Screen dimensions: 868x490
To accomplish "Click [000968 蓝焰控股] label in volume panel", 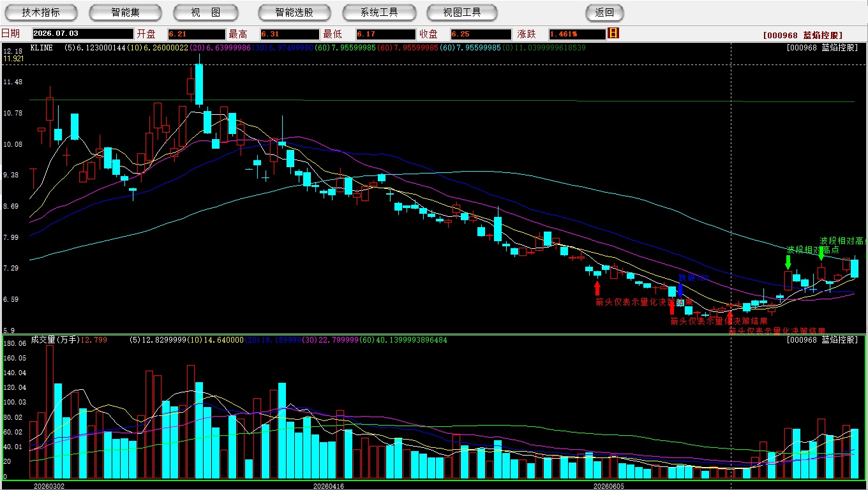I will (x=822, y=340).
